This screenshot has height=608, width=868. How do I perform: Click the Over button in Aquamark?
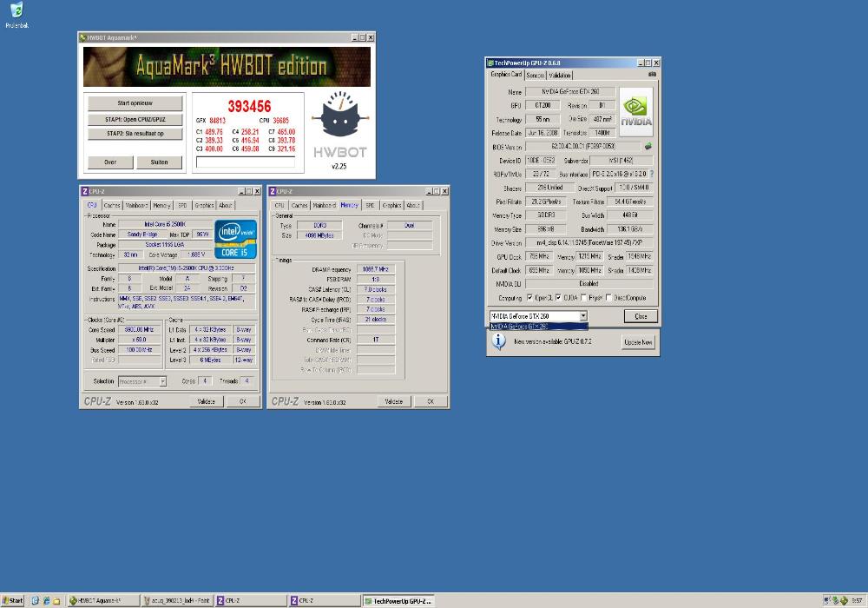point(110,162)
